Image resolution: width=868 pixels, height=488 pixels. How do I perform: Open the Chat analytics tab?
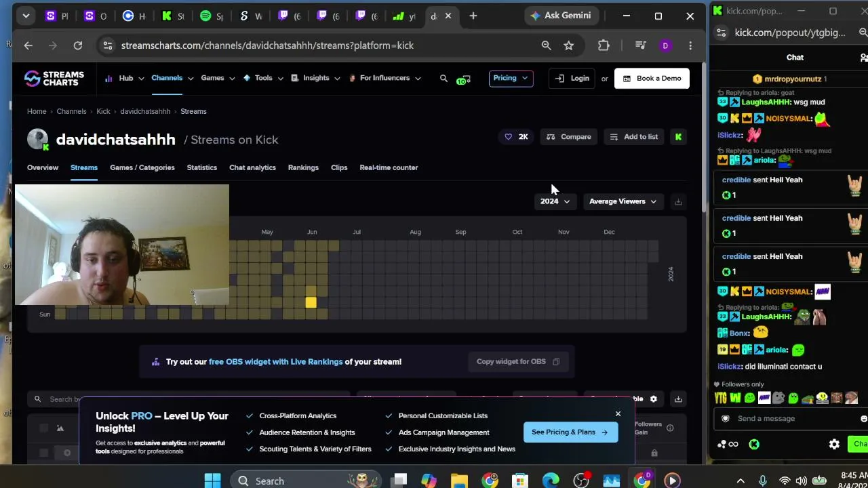point(252,167)
